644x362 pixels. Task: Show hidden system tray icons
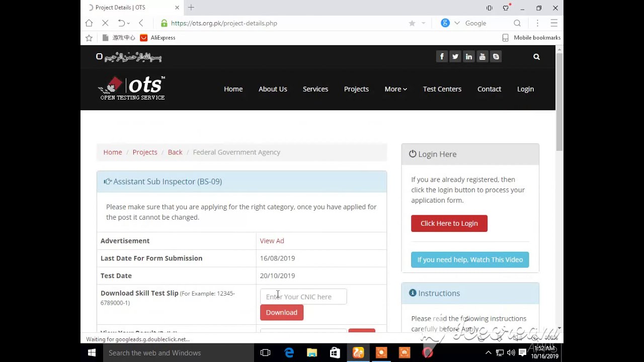(x=488, y=353)
